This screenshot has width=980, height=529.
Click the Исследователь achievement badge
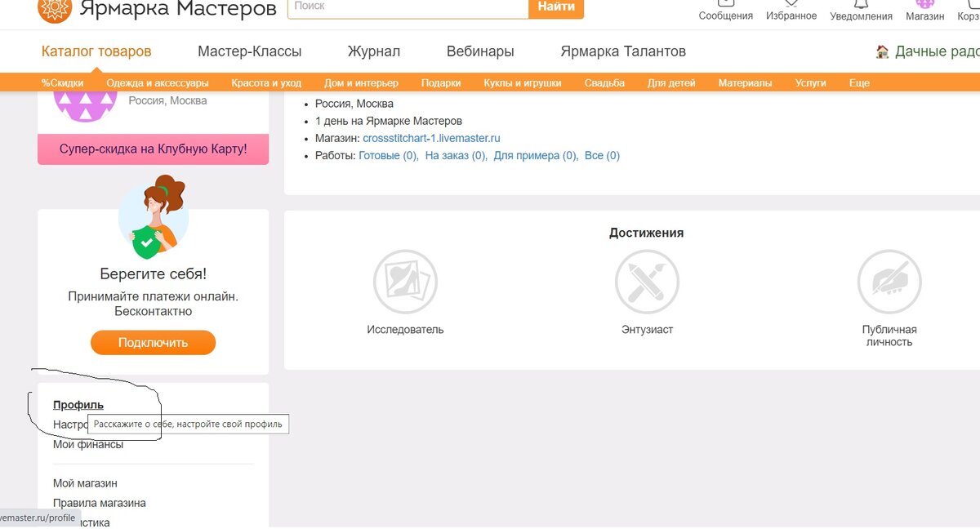point(405,282)
